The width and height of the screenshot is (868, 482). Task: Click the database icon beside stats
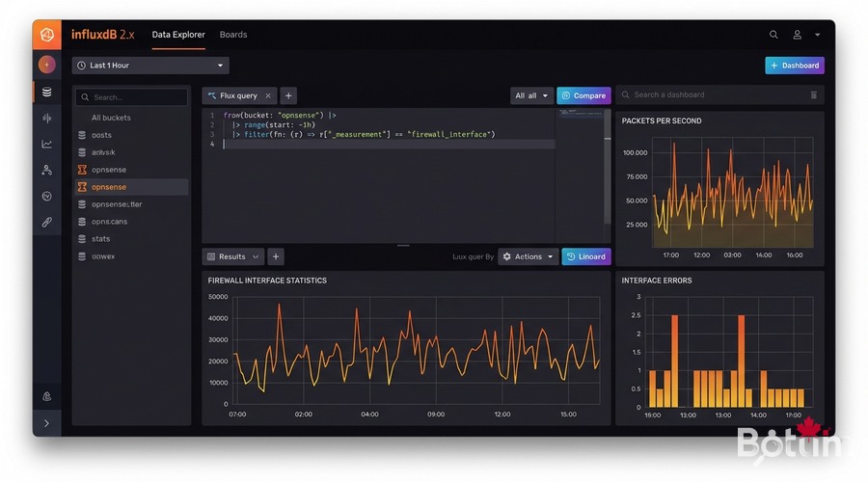tap(82, 238)
